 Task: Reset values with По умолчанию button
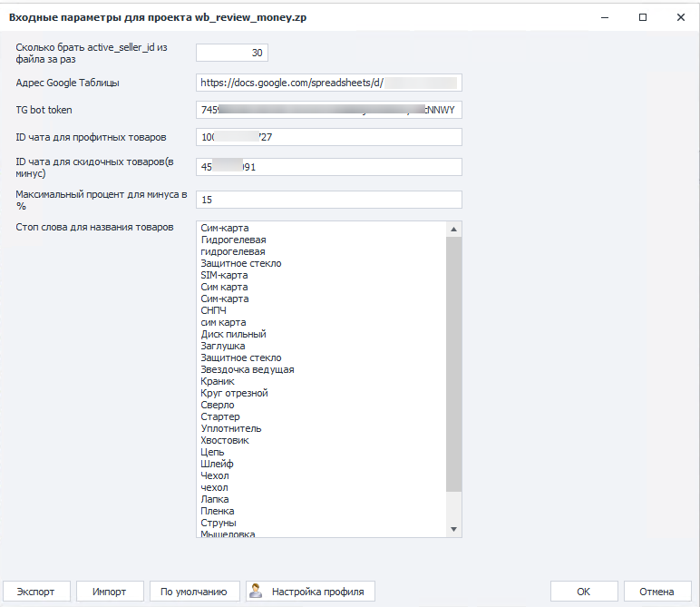[194, 592]
